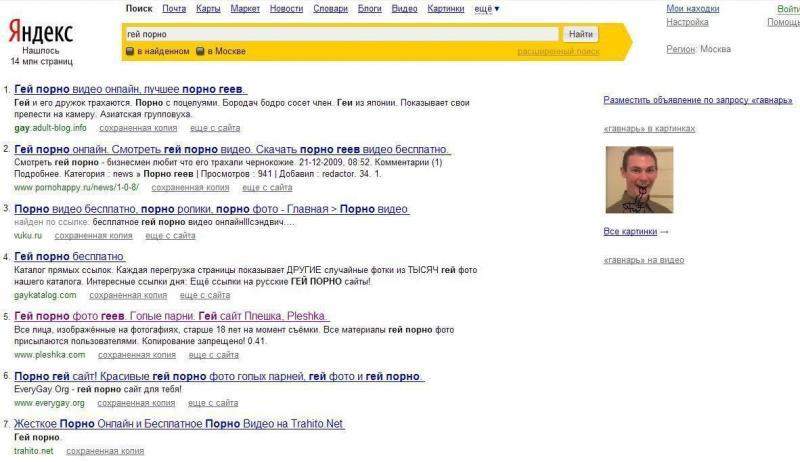Enable the 'в Москве' checkbox
Viewport: 800px width, 462px height.
tap(201, 51)
